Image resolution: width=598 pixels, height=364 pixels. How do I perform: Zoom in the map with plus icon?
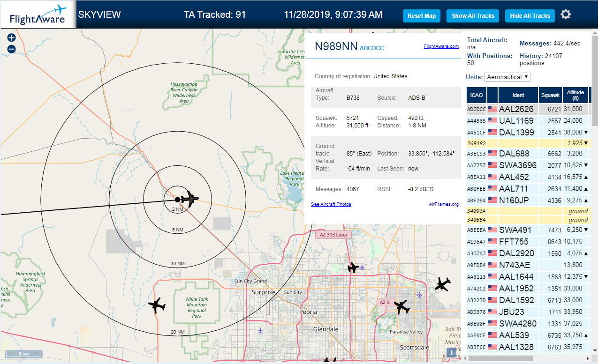12,38
